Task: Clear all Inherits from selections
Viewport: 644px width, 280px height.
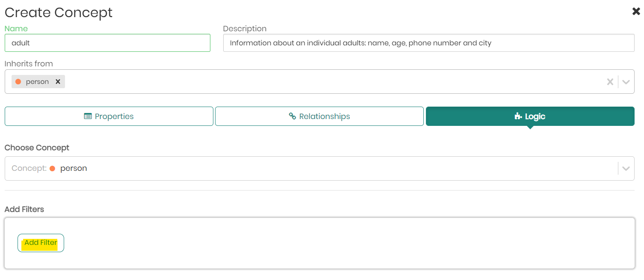Action: tap(610, 82)
